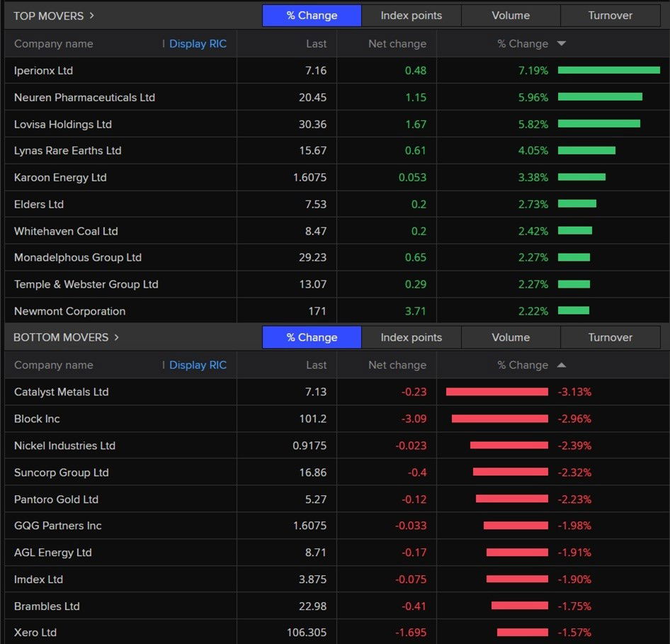Toggle Display RIC in Top Movers
670x644 pixels.
(x=198, y=44)
